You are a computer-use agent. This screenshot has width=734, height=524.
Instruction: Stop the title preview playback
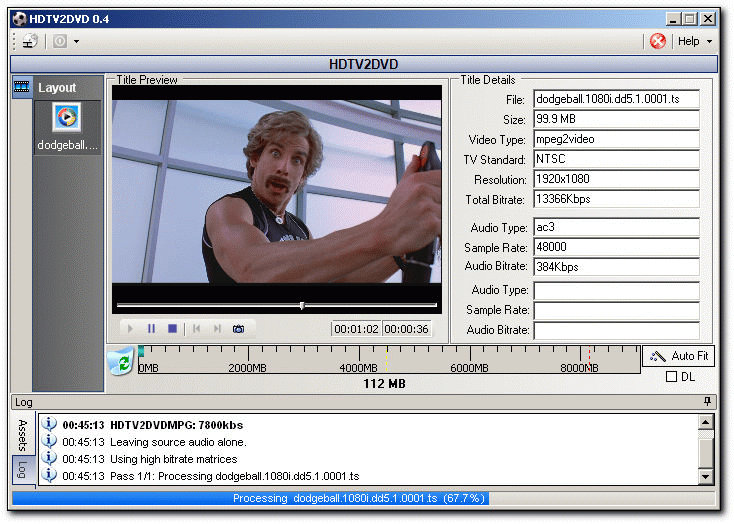172,329
